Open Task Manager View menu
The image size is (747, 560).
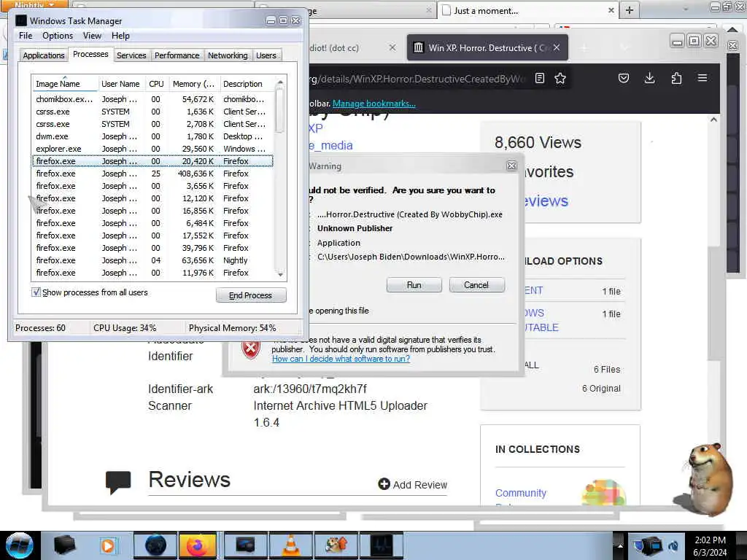point(92,36)
